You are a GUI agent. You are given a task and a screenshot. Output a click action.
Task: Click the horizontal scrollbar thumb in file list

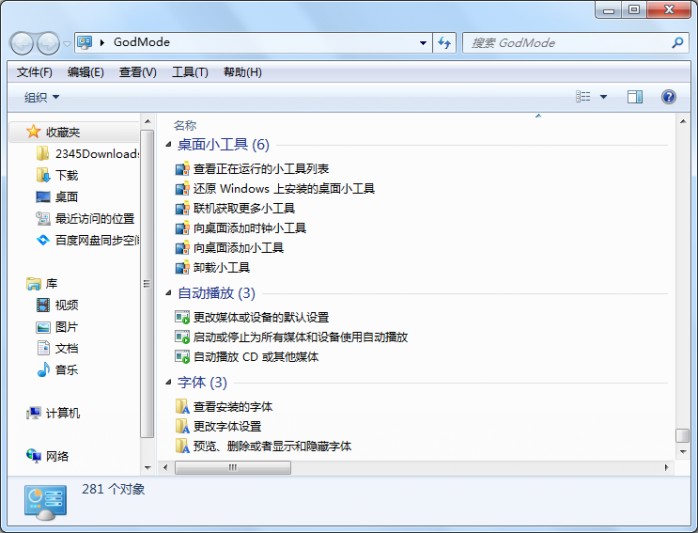233,468
